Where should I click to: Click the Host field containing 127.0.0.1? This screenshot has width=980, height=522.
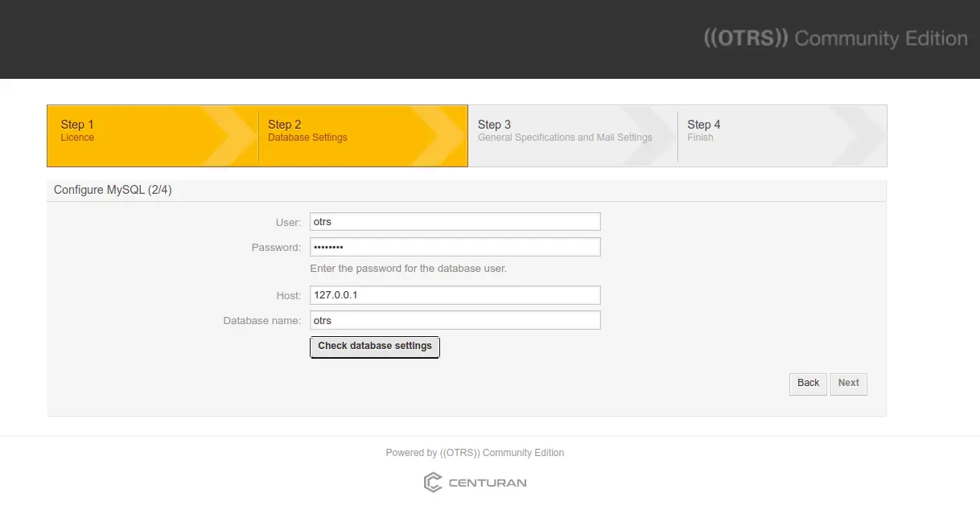[x=455, y=295]
